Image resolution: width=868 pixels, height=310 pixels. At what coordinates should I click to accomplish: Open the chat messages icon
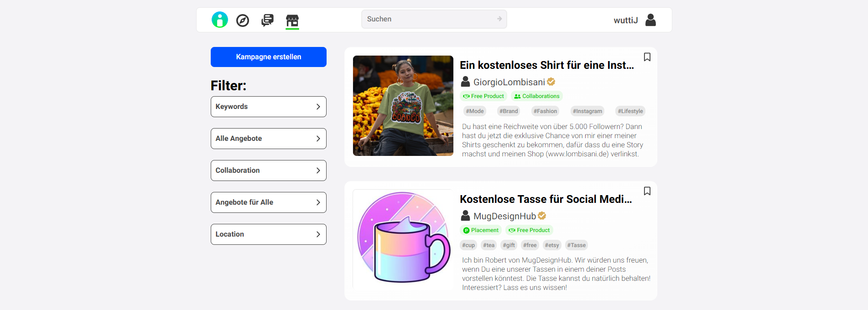[x=267, y=20]
